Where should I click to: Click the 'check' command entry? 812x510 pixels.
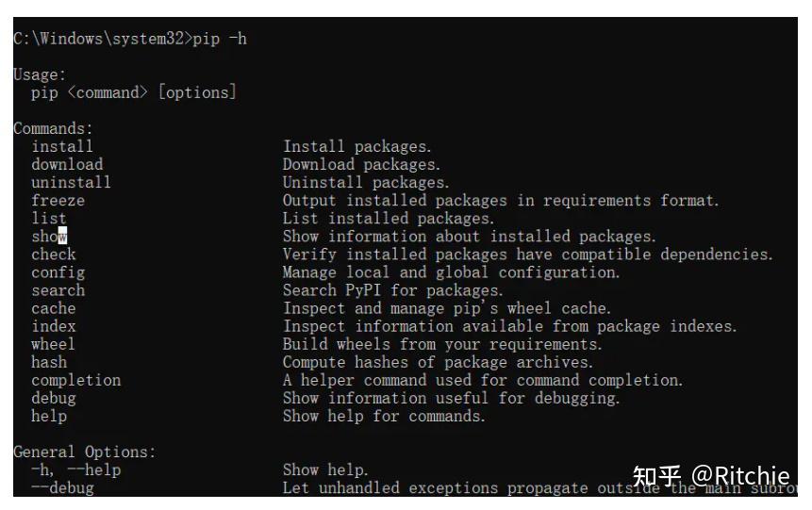(54, 255)
